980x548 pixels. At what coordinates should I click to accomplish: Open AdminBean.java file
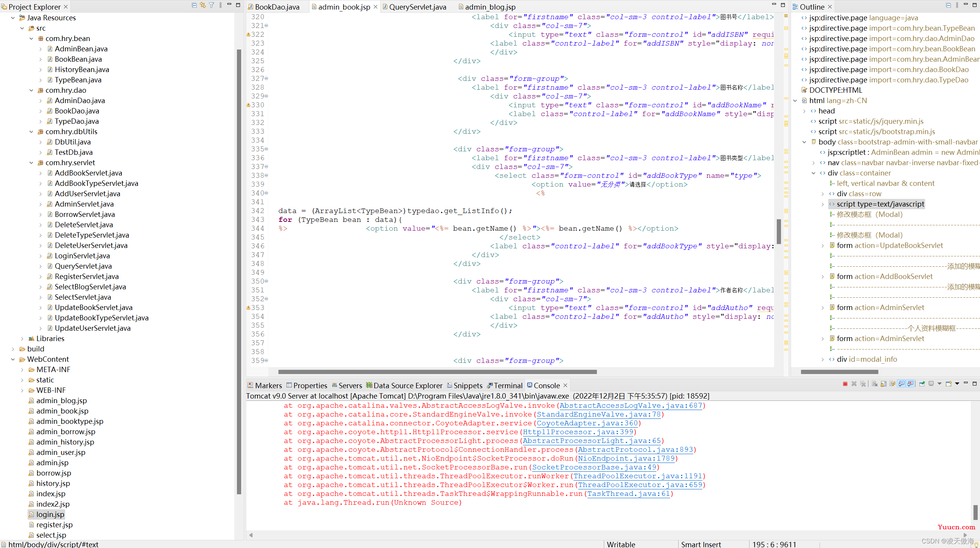(x=81, y=49)
